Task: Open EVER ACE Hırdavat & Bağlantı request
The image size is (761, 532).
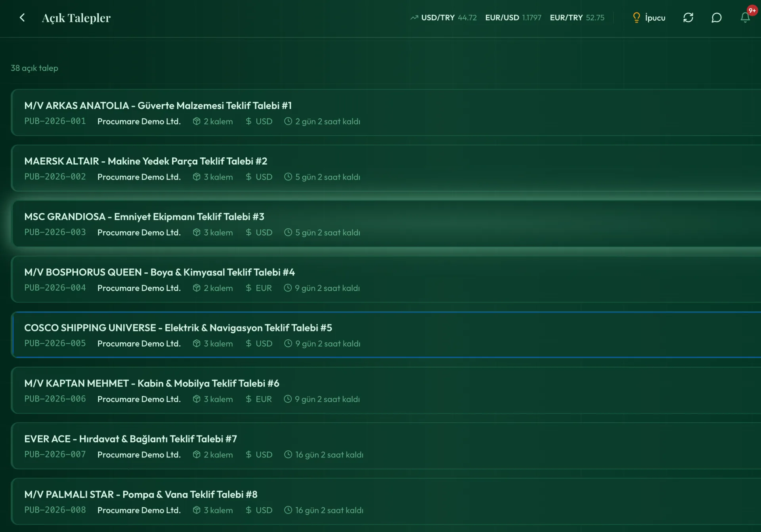Action: (x=386, y=446)
